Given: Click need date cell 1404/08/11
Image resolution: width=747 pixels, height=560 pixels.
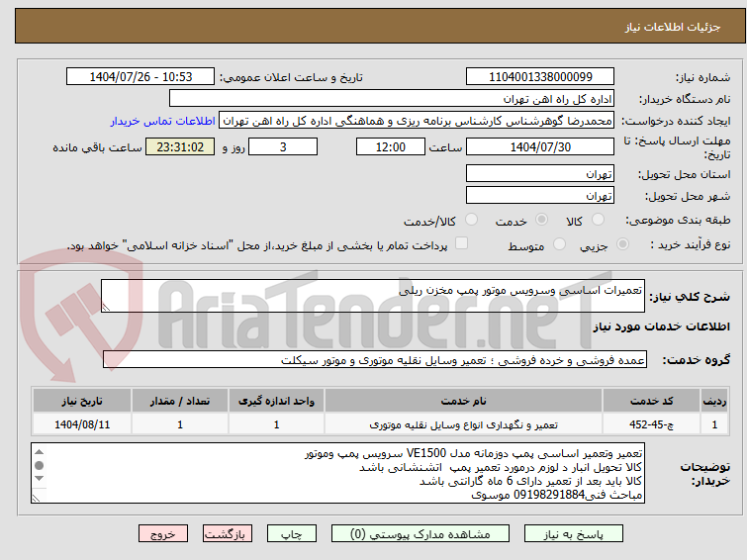Looking at the screenshot, I should pyautogui.click(x=82, y=424).
